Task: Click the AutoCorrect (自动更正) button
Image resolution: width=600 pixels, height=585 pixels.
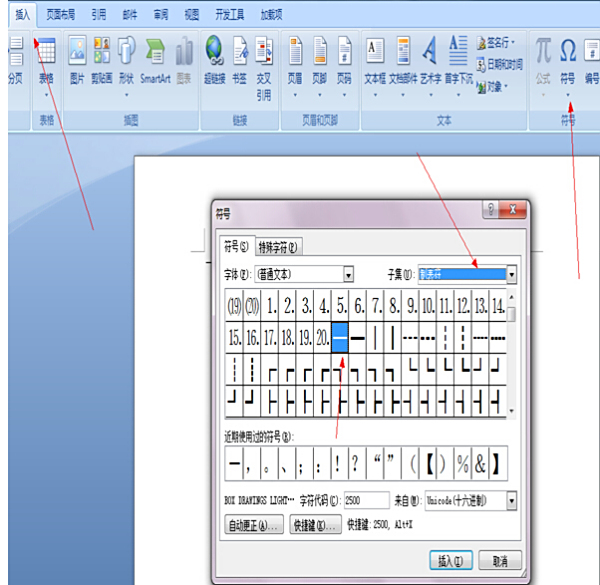Action: pos(254,525)
